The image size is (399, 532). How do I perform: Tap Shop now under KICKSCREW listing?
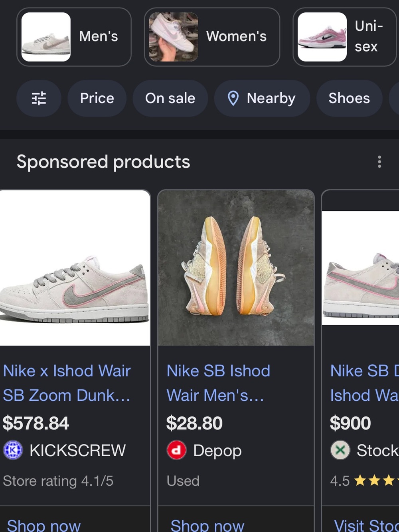point(44,525)
